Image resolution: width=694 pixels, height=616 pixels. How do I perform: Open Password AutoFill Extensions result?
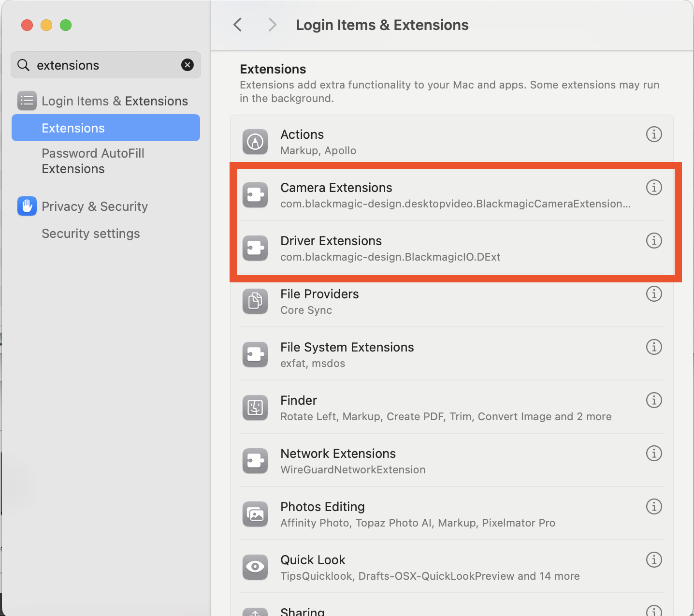pos(106,161)
